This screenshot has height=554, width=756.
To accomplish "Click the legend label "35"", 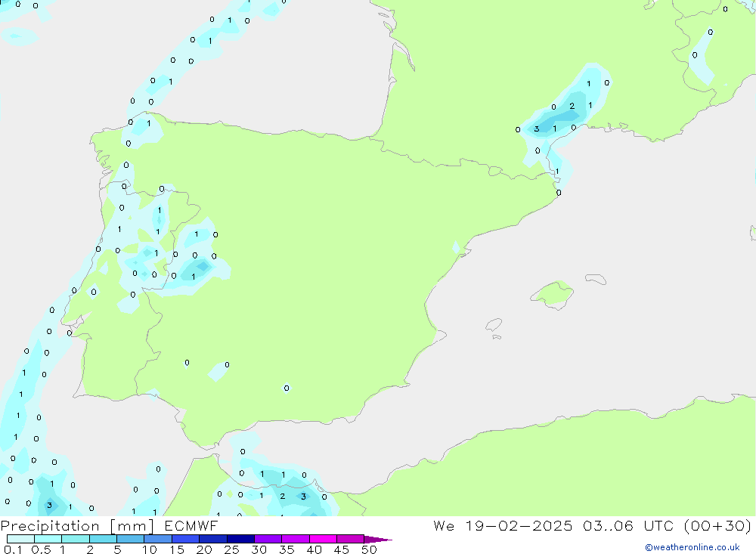I will pyautogui.click(x=287, y=549).
